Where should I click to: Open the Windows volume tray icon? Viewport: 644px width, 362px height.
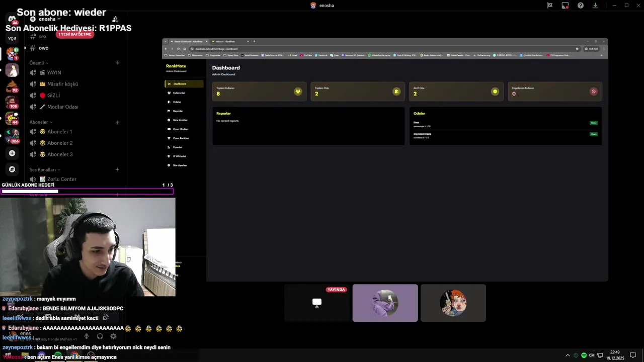592,355
